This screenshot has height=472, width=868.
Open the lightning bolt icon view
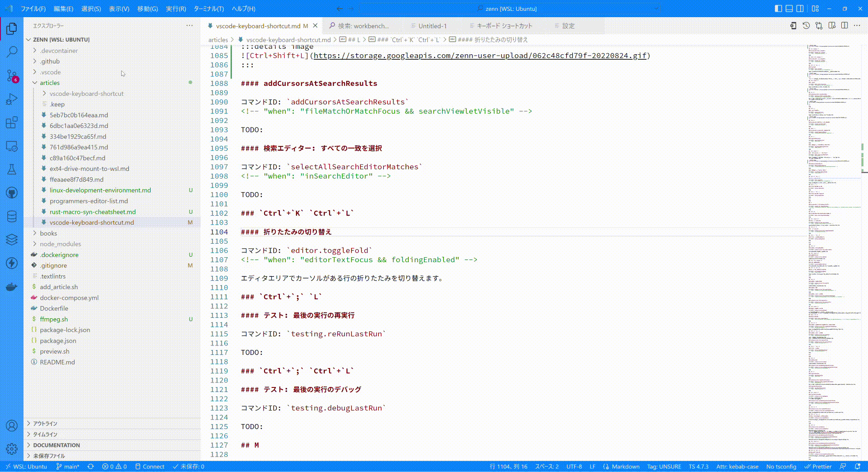[12, 263]
